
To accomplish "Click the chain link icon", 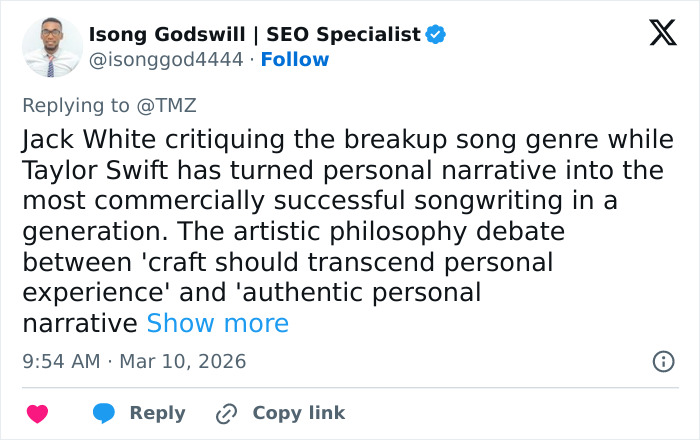I will pyautogui.click(x=227, y=413).
